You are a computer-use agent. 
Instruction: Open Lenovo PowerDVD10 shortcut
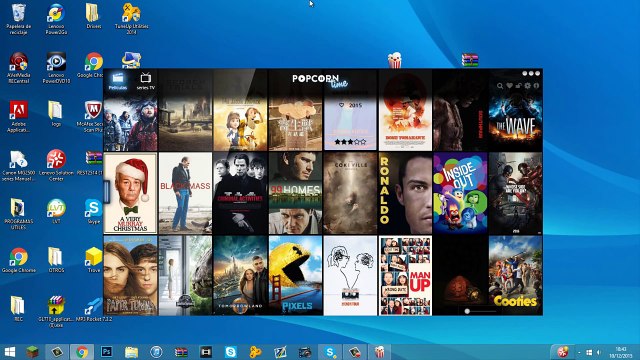(x=56, y=68)
